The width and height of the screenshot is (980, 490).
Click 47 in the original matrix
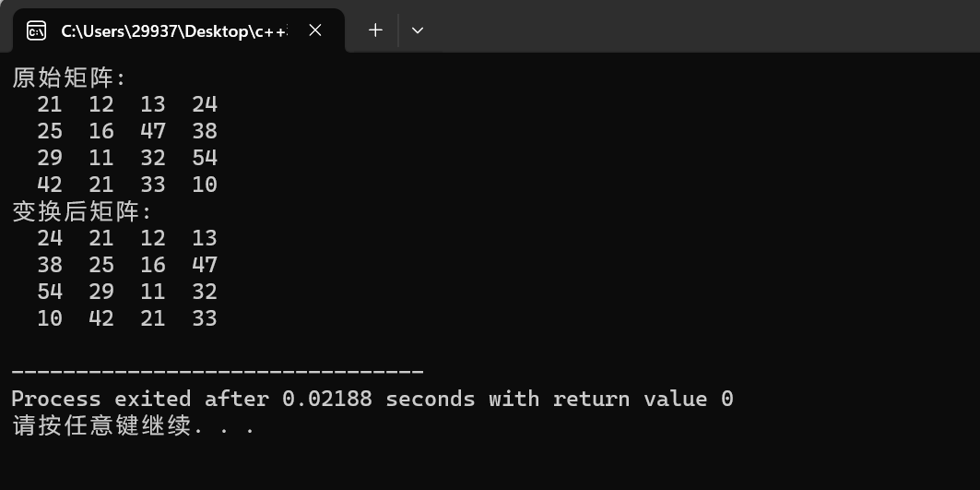[152, 131]
